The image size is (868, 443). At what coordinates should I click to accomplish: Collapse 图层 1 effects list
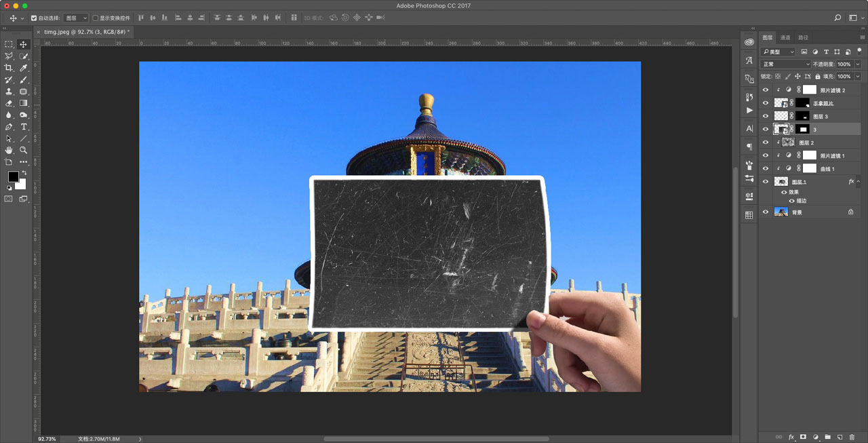[859, 182]
